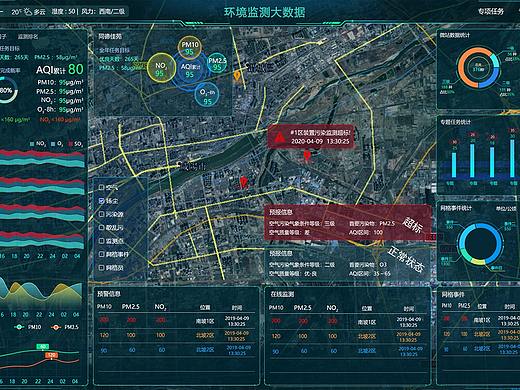Viewport: 520px width, 390px height.
Task: Open the 专项任务 tab at top right
Action: click(x=491, y=11)
